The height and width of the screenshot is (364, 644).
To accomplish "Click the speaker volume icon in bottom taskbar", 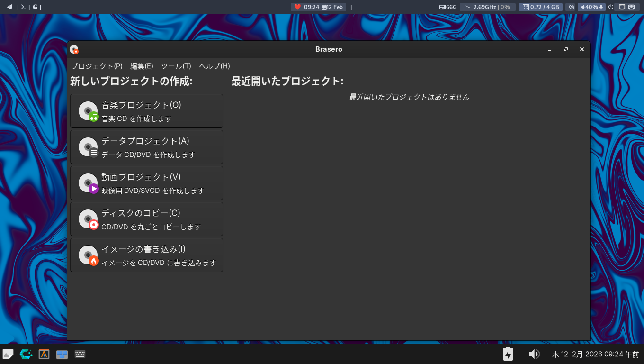I will [x=534, y=354].
